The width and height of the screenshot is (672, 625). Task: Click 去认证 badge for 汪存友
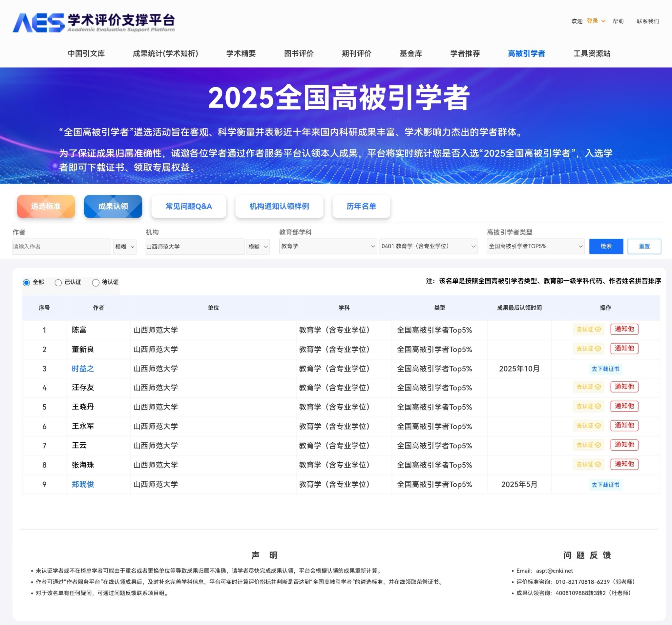pos(588,387)
